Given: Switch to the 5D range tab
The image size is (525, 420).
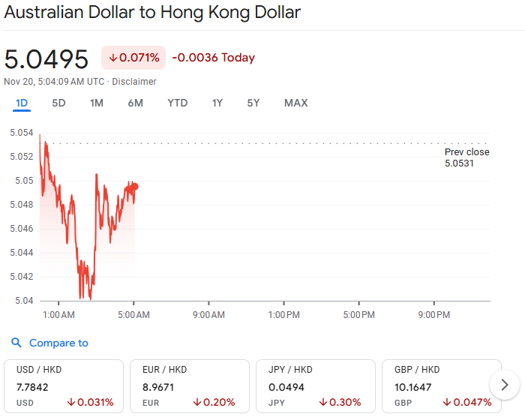Looking at the screenshot, I should (58, 103).
